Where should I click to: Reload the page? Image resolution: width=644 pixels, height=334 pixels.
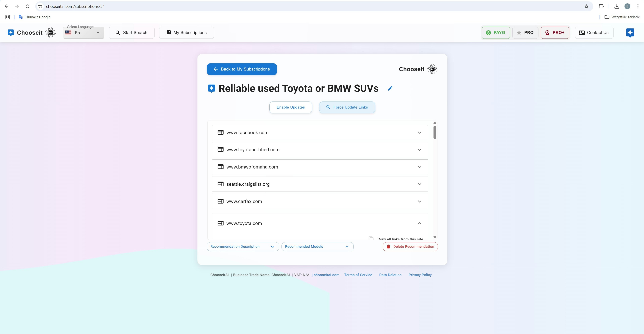[x=28, y=7]
